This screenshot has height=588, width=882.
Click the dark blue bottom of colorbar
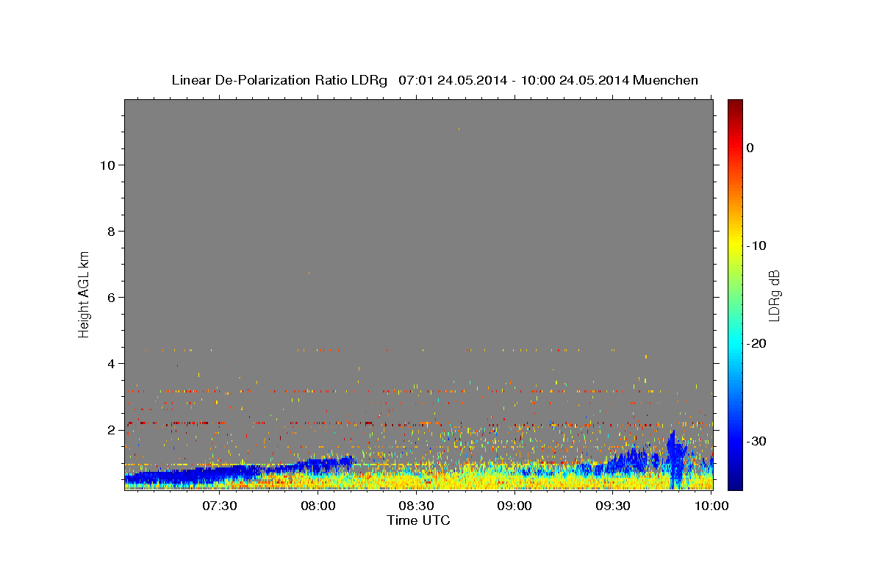735,481
